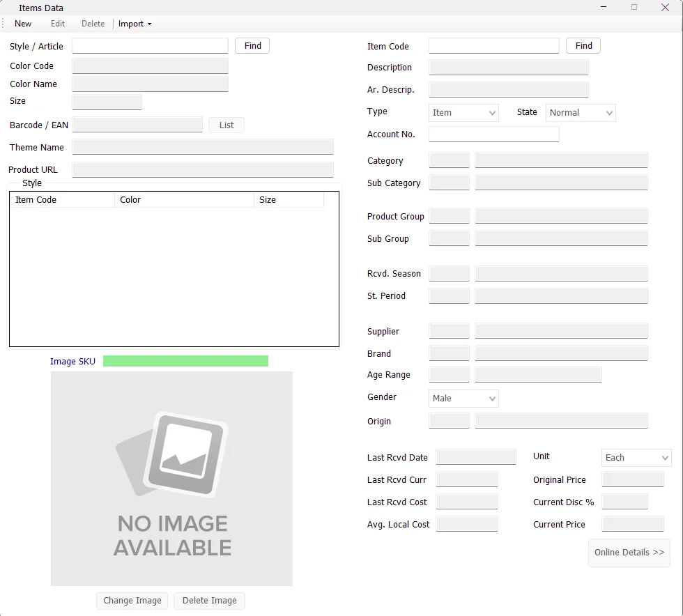Viewport: 683px width, 616px height.
Task: Click the Style / Article input field
Action: (x=150, y=46)
